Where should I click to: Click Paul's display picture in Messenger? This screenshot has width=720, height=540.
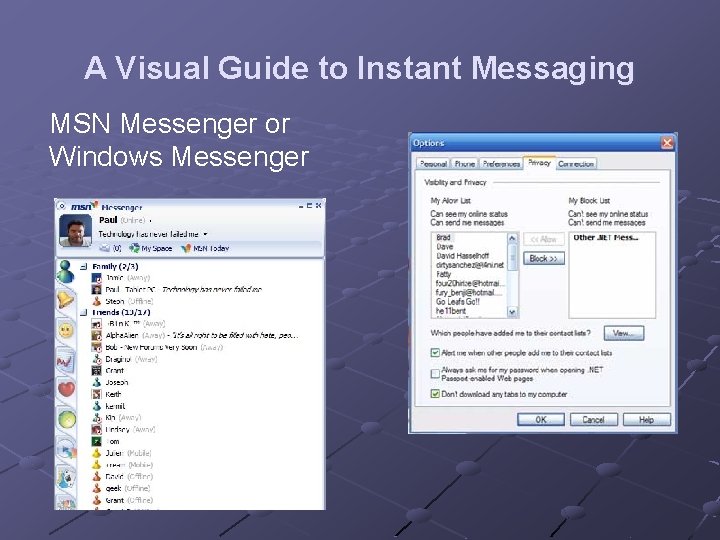75,231
